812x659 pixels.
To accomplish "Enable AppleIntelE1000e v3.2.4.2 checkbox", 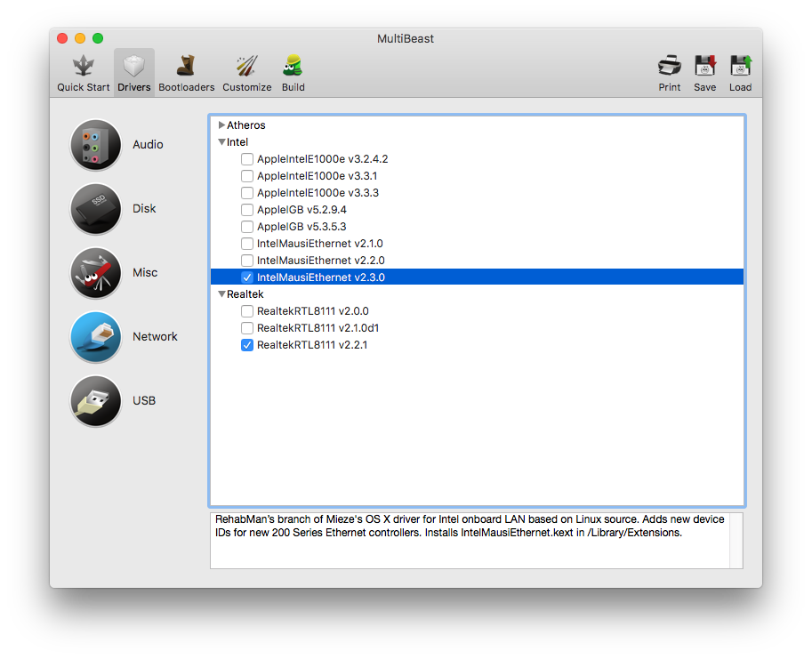I will point(247,159).
